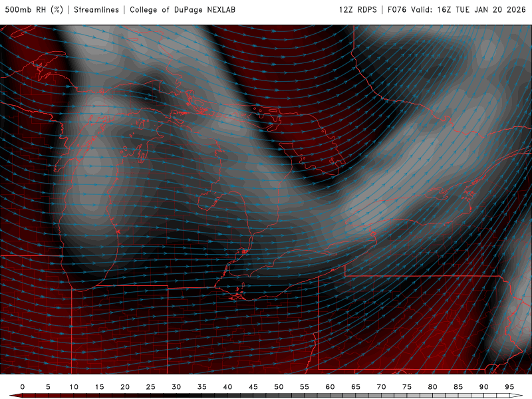Click Lake St. Clair on the map
This screenshot has width=532, height=399.
coord(239,255)
